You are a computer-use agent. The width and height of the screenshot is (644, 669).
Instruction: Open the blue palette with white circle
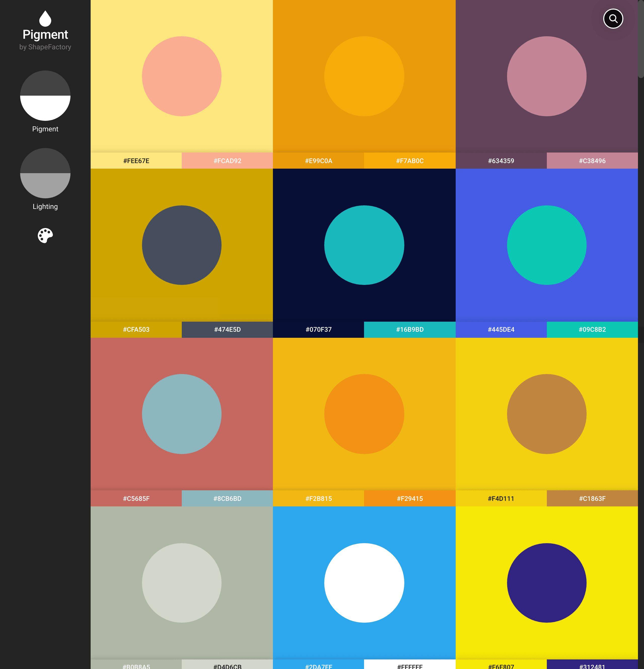(x=364, y=583)
